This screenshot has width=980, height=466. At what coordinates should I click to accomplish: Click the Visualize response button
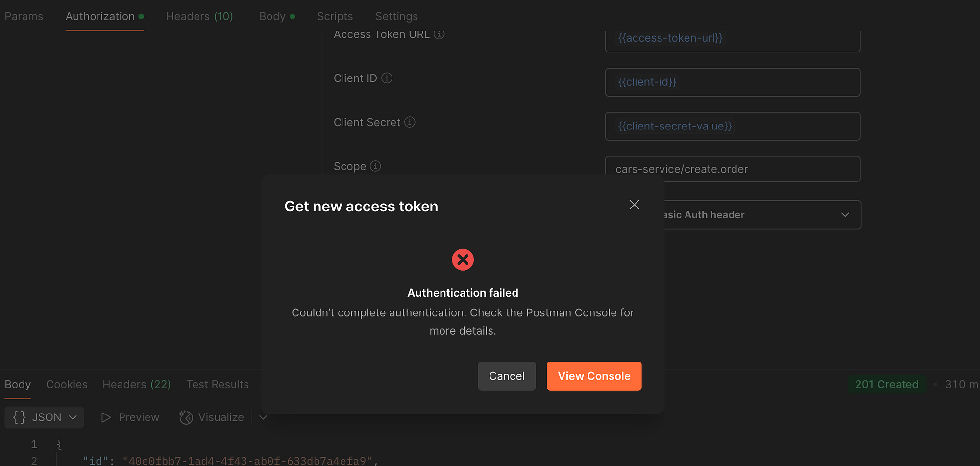click(212, 417)
